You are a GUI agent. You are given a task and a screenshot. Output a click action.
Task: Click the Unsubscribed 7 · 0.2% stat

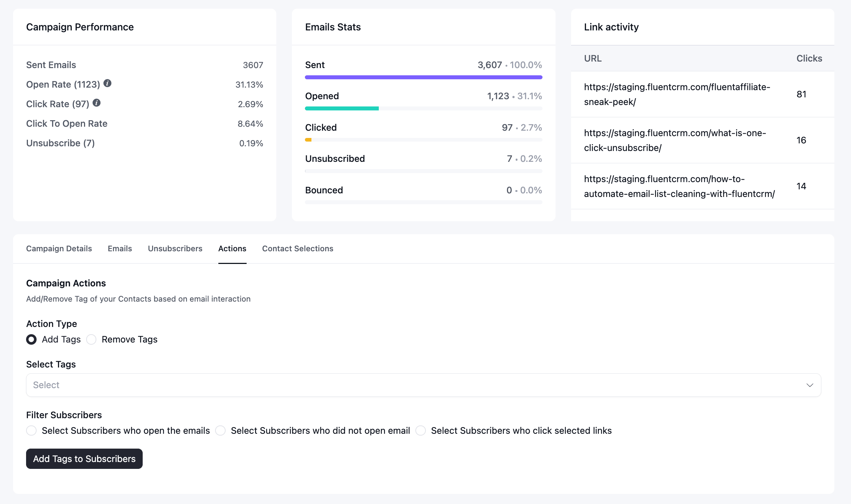[524, 159]
